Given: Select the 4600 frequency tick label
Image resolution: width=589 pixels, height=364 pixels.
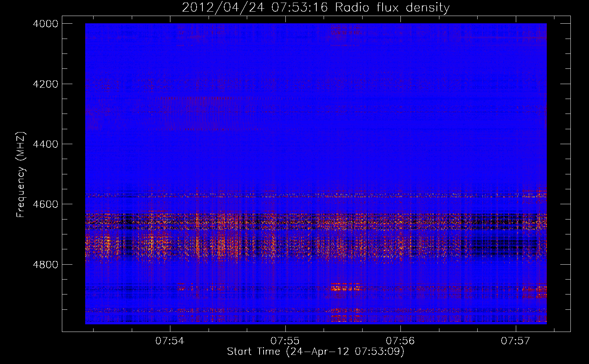Looking at the screenshot, I should point(46,204).
